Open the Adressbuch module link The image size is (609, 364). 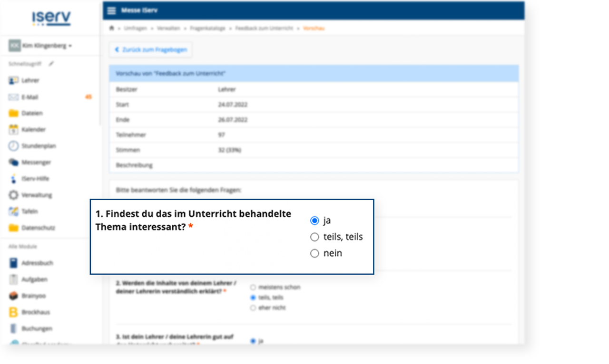(x=37, y=263)
